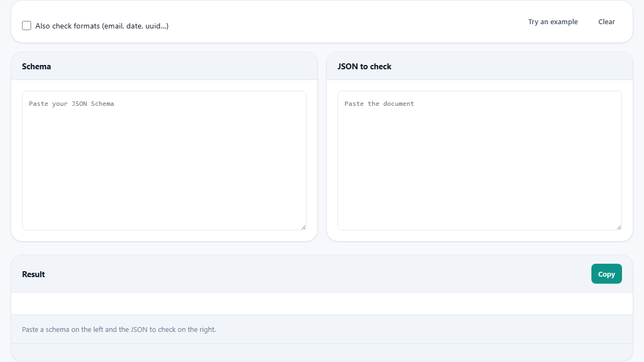This screenshot has width=644, height=362.
Task: Clear both input panels
Action: tap(606, 22)
